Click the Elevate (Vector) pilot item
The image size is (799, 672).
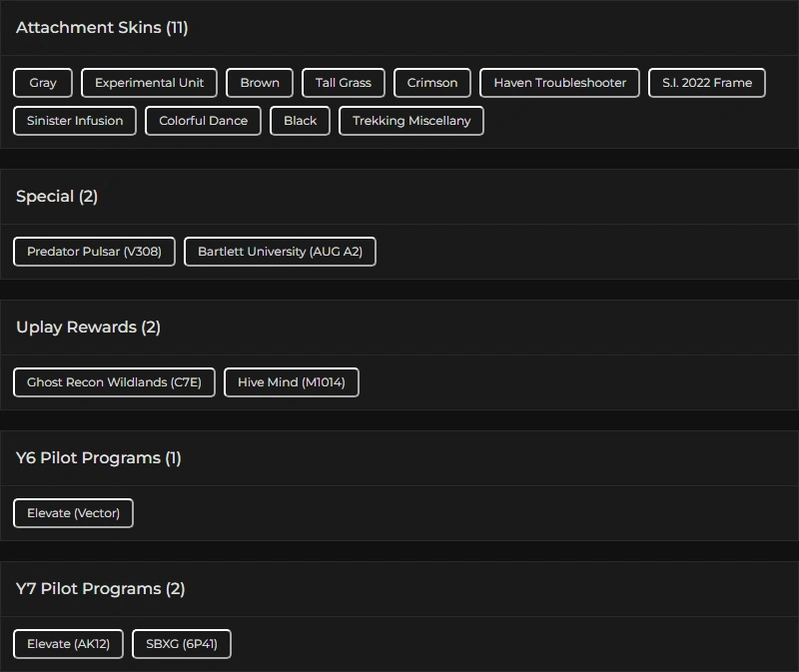point(73,513)
